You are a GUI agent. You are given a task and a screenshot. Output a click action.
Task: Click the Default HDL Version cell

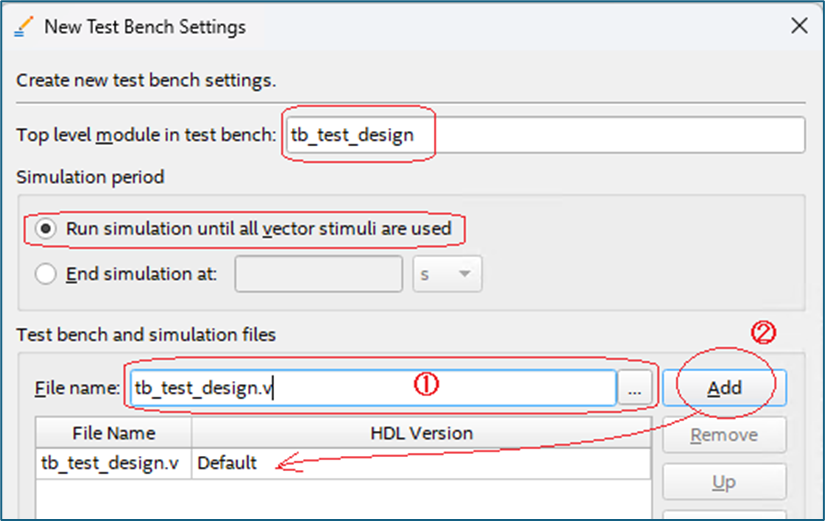coord(420,463)
